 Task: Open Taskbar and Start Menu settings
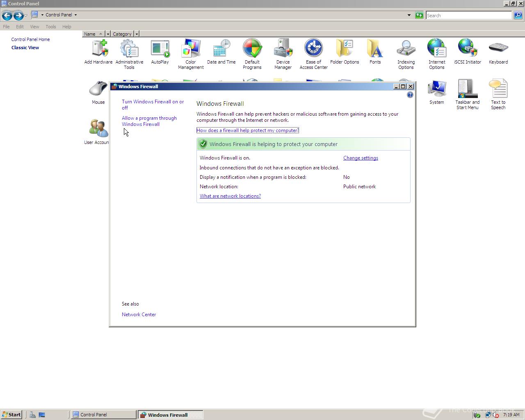click(x=468, y=94)
